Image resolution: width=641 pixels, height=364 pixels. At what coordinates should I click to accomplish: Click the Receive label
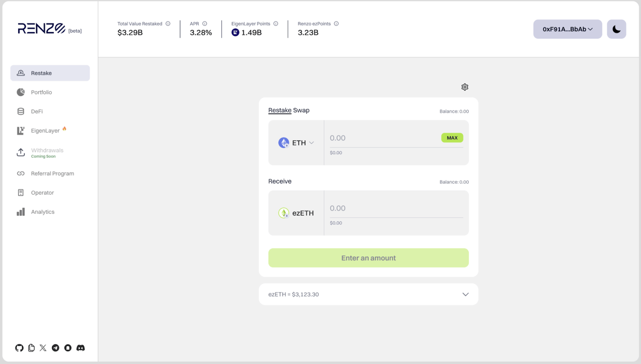(280, 182)
